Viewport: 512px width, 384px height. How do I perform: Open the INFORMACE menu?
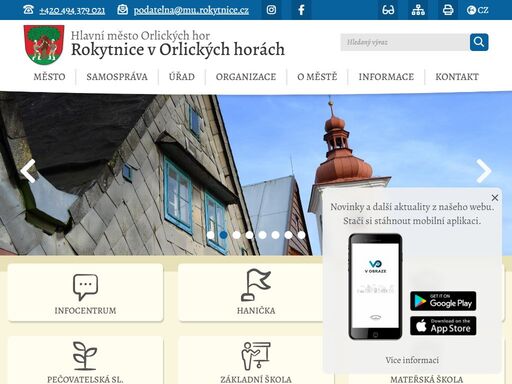coord(386,77)
